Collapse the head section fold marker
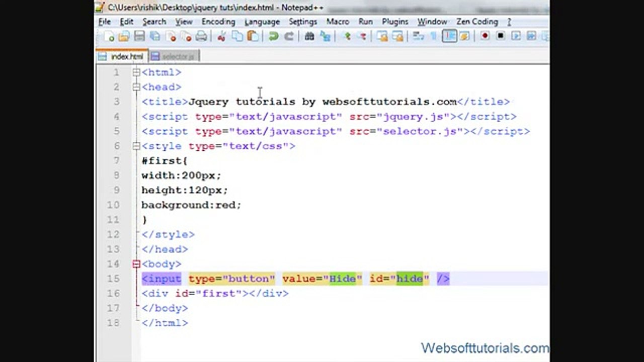This screenshot has width=644, height=362. point(136,87)
